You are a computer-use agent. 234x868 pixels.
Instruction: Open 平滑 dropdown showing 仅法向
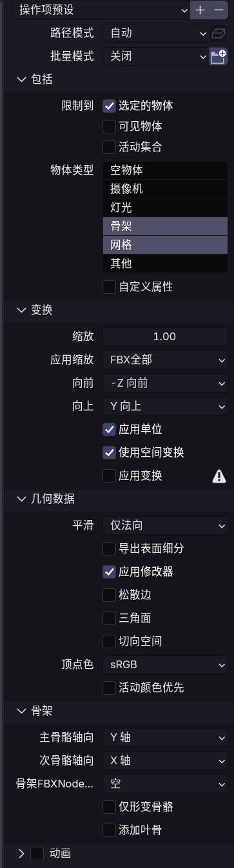pyautogui.click(x=165, y=525)
